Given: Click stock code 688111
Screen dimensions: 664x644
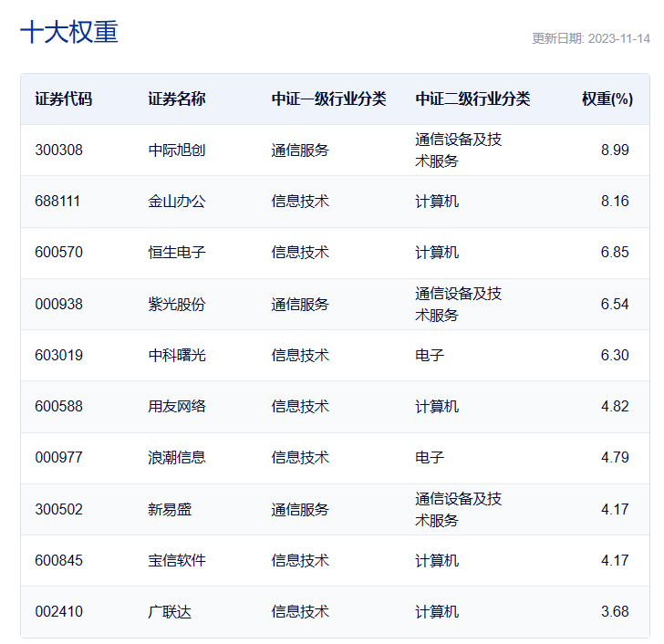Looking at the screenshot, I should point(57,201).
